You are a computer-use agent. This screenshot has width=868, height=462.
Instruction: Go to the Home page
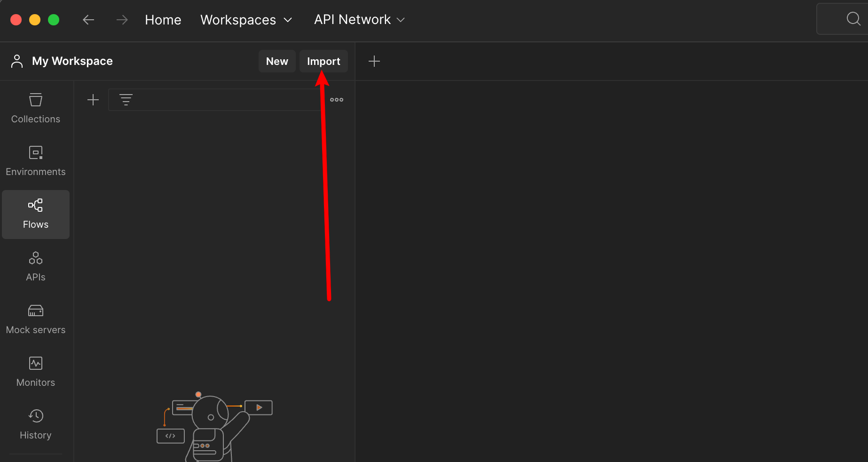coord(163,19)
